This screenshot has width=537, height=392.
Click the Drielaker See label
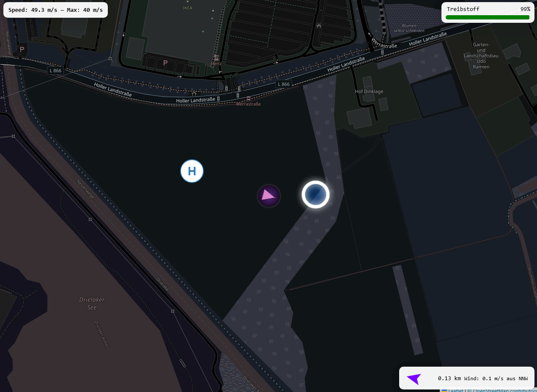tap(92, 303)
